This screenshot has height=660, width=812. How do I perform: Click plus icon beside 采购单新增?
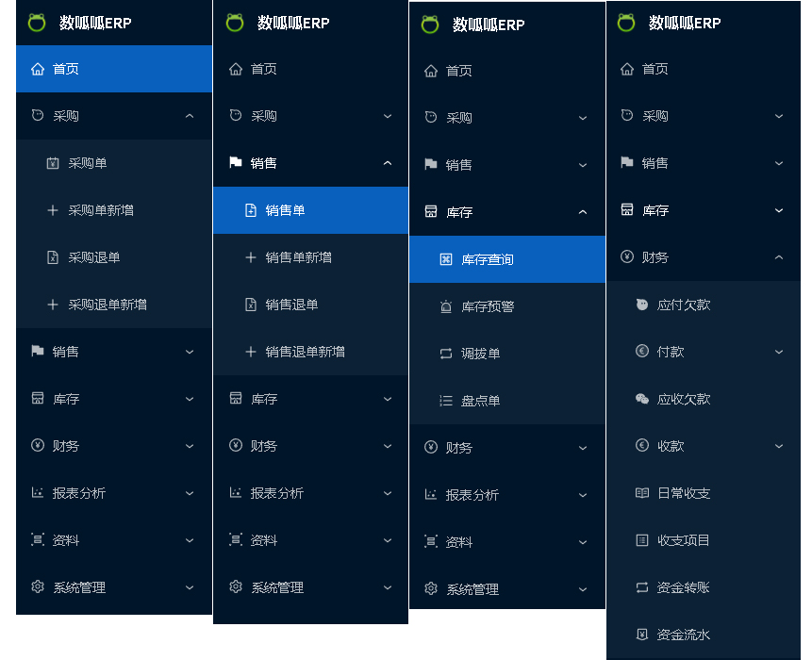click(x=53, y=210)
